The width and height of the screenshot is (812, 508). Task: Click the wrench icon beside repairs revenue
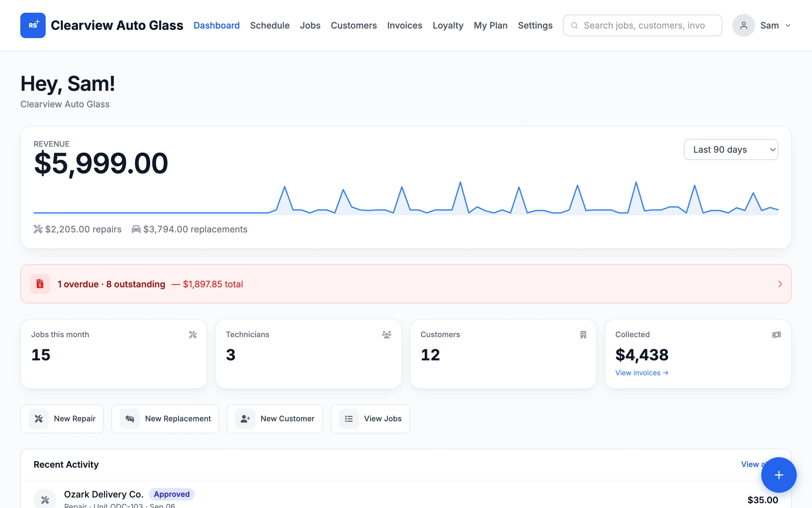(x=38, y=229)
